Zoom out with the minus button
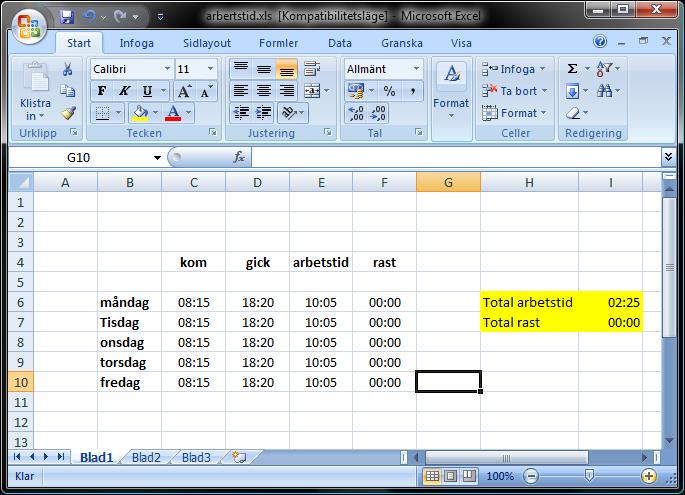This screenshot has width=685, height=495. [x=531, y=476]
